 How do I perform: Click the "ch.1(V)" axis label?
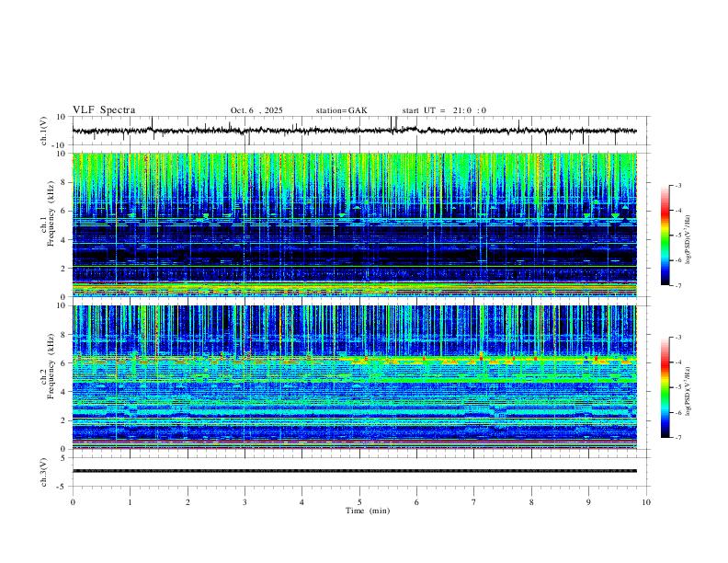[44, 131]
